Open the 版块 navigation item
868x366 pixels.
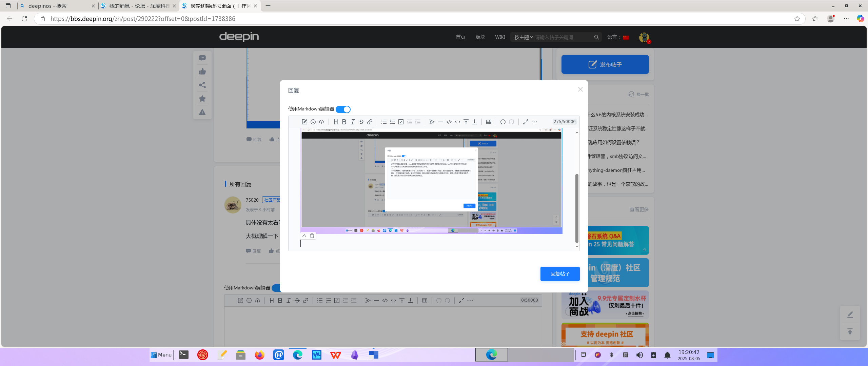click(480, 37)
